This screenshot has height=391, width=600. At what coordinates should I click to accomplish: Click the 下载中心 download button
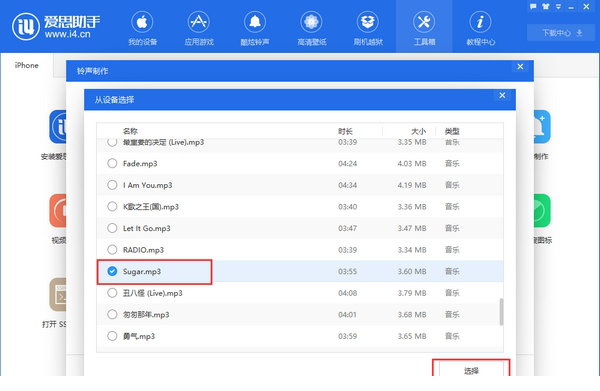tap(562, 33)
